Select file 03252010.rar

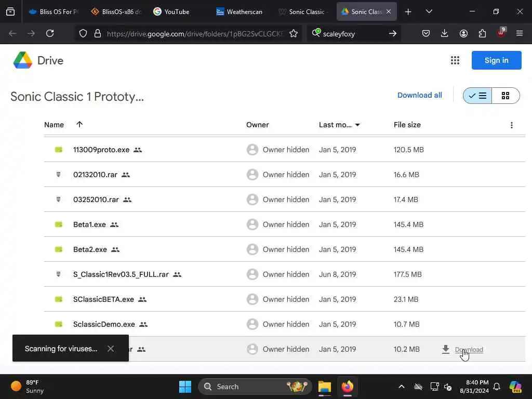point(285,199)
